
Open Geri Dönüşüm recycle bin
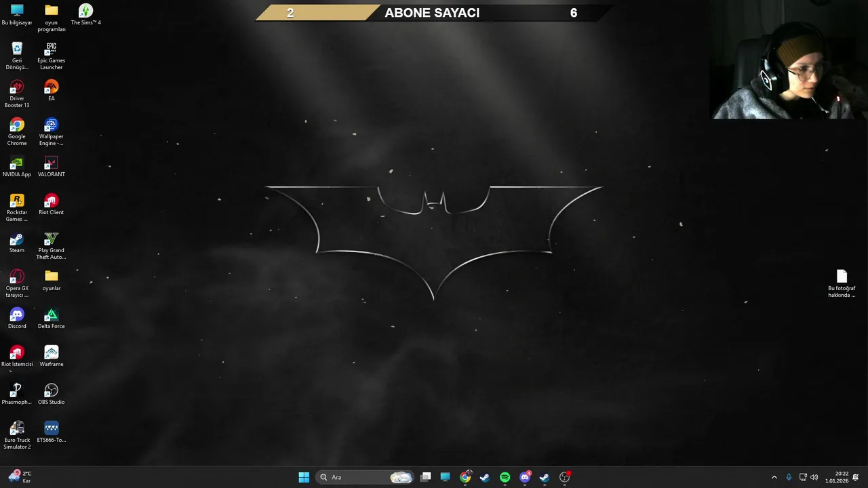click(17, 56)
